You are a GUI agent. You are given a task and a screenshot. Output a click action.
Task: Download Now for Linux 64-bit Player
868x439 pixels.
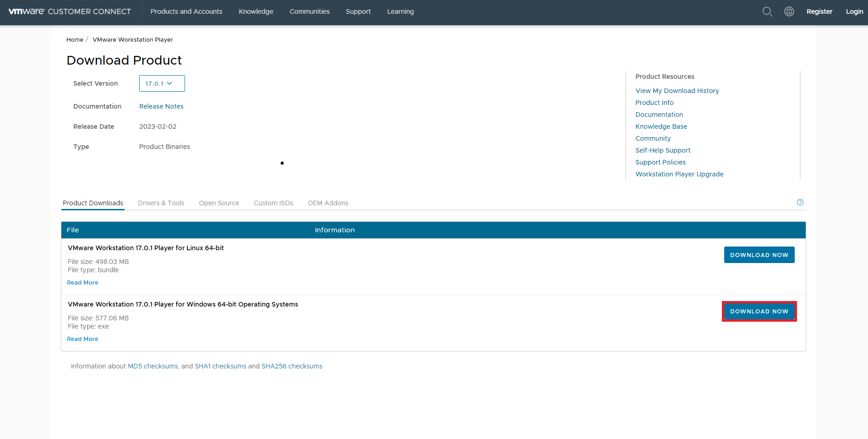click(759, 255)
